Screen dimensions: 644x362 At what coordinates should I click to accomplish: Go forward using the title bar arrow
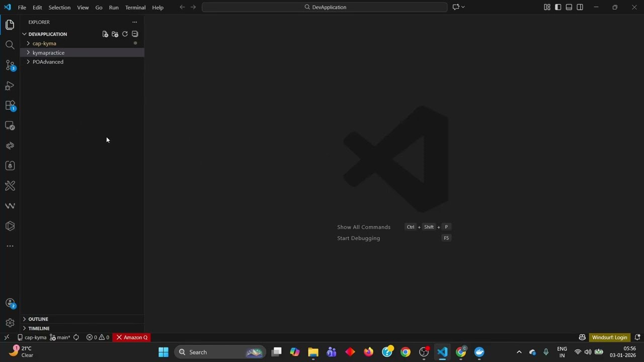(193, 7)
